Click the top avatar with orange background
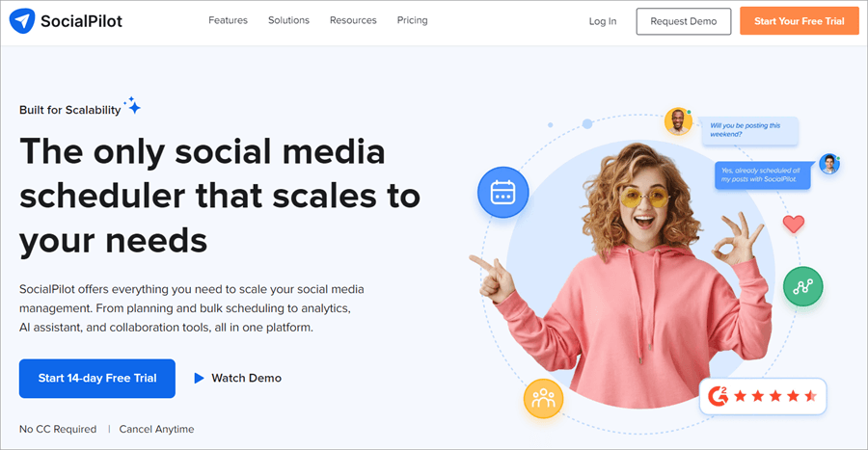This screenshot has height=450, width=868. click(678, 121)
